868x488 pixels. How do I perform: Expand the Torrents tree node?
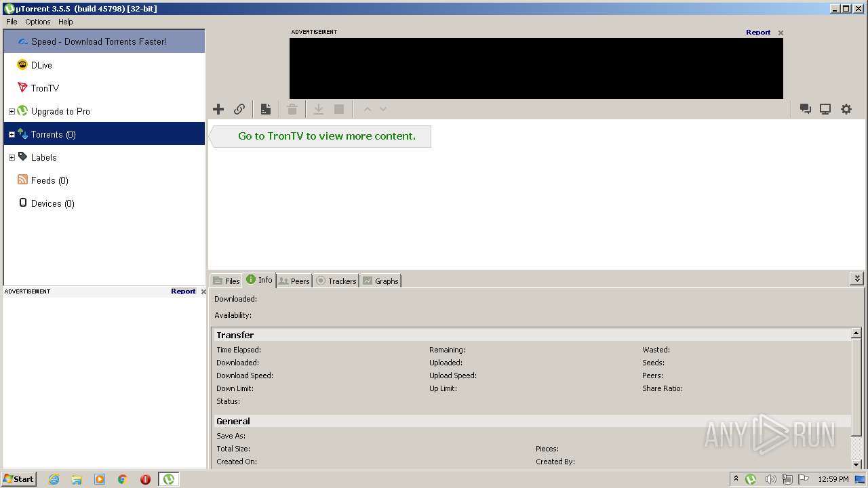[x=12, y=135]
